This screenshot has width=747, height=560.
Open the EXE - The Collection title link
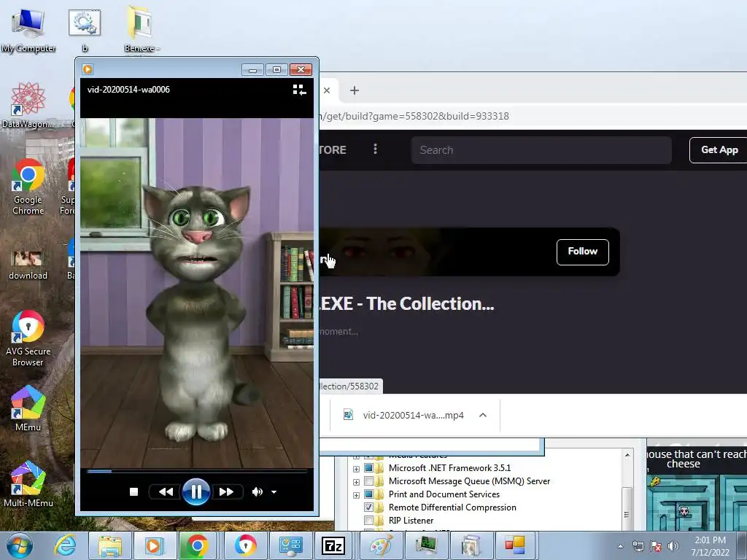pyautogui.click(x=407, y=303)
